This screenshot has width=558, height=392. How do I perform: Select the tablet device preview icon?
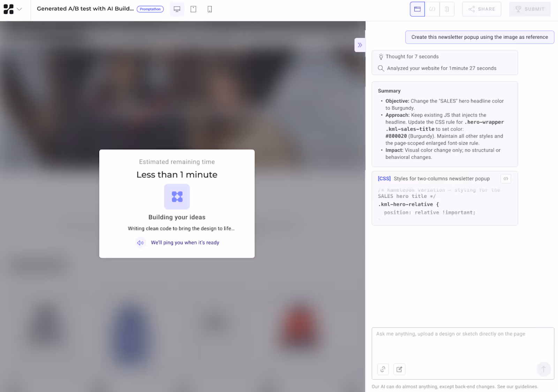(193, 9)
